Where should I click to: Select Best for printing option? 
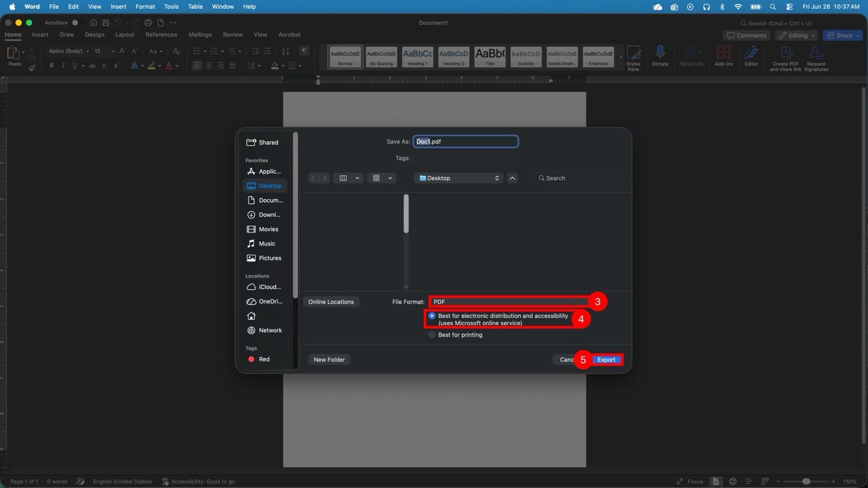point(432,335)
